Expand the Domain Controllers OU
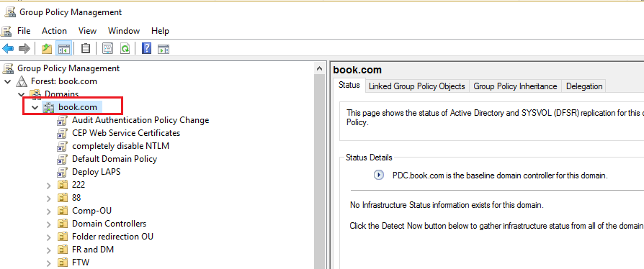Viewport: 644px width, 269px height. pyautogui.click(x=49, y=224)
